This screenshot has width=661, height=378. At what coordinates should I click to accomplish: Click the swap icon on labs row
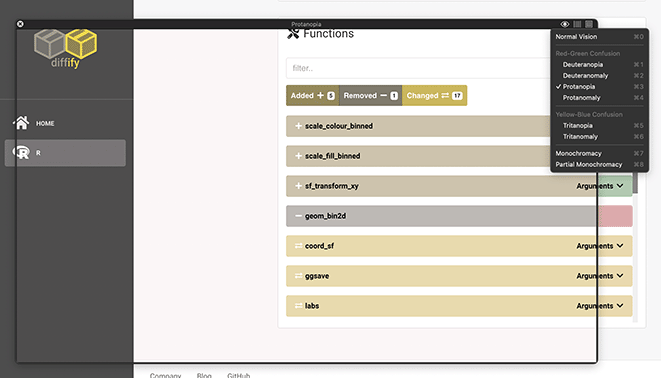[x=298, y=306]
